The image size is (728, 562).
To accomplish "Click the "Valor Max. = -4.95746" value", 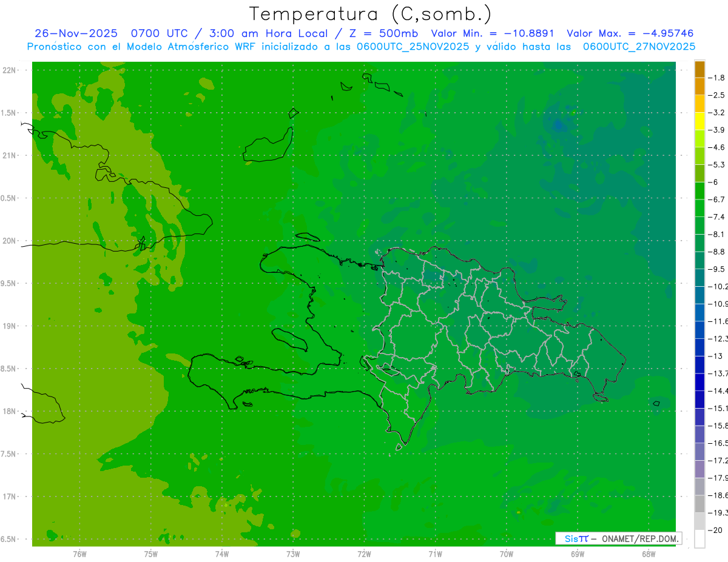I will pos(630,33).
